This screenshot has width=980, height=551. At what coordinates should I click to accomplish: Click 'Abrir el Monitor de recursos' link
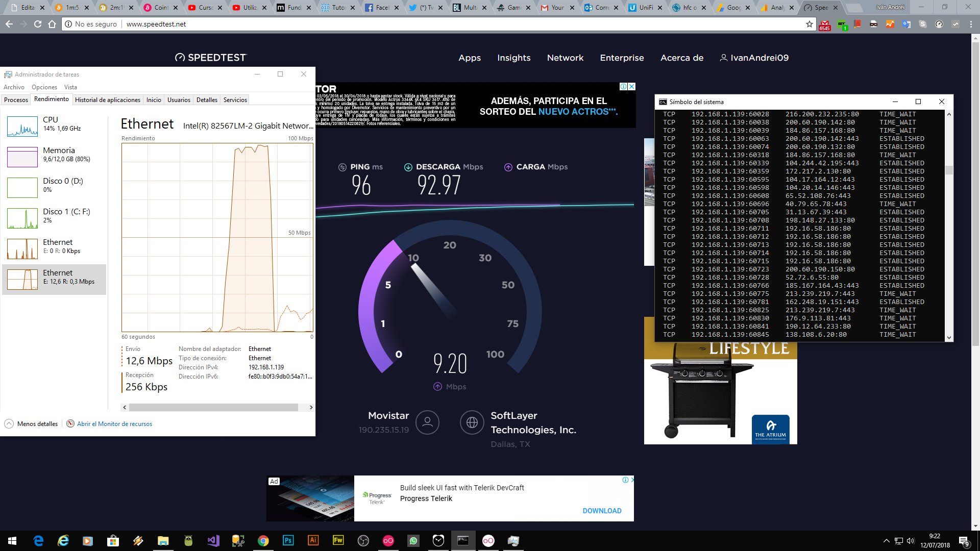tap(114, 424)
